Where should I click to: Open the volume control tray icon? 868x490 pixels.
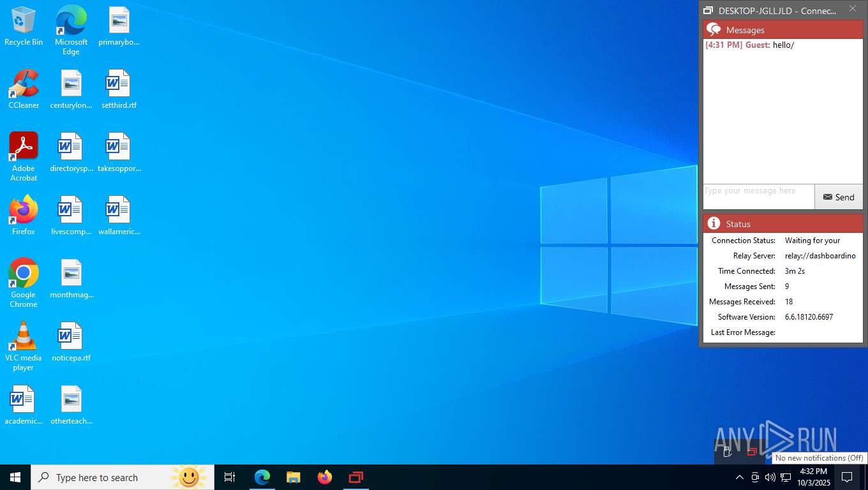coord(770,477)
